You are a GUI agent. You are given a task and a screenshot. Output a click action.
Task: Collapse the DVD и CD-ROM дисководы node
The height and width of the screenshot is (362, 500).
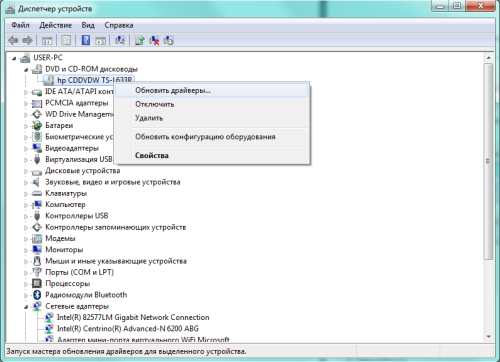point(26,70)
